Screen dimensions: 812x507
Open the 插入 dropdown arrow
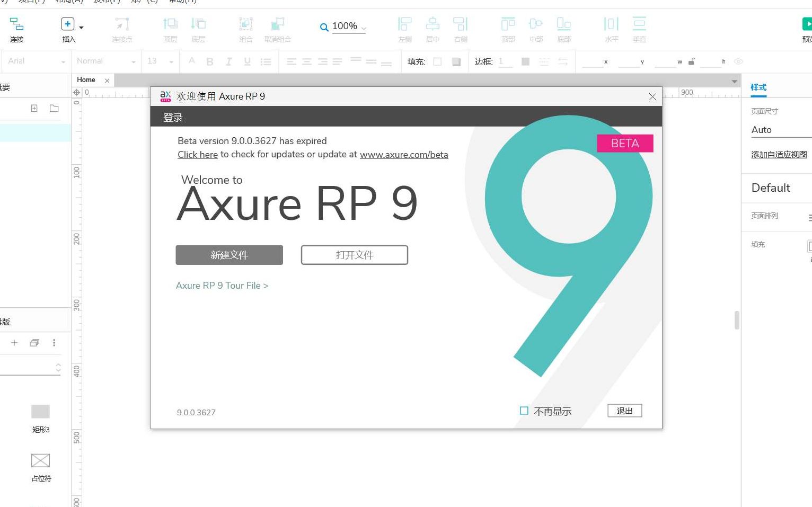tap(81, 27)
